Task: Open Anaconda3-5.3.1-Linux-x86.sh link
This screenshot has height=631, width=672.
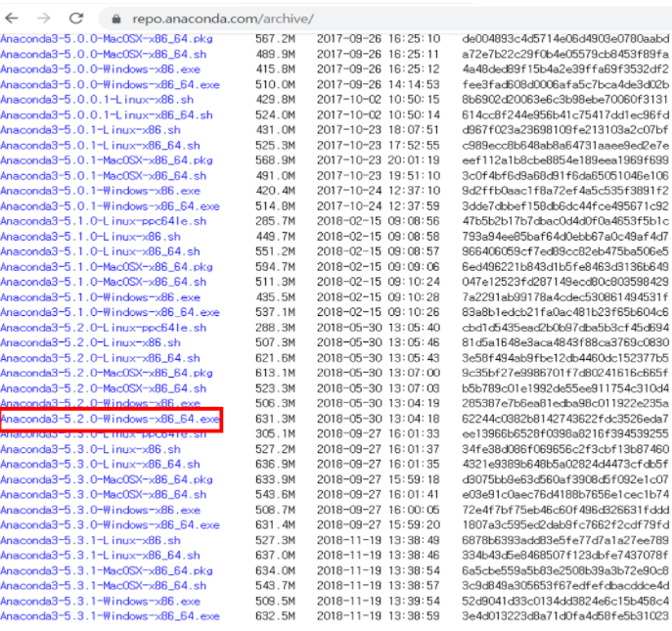Action: [x=90, y=541]
